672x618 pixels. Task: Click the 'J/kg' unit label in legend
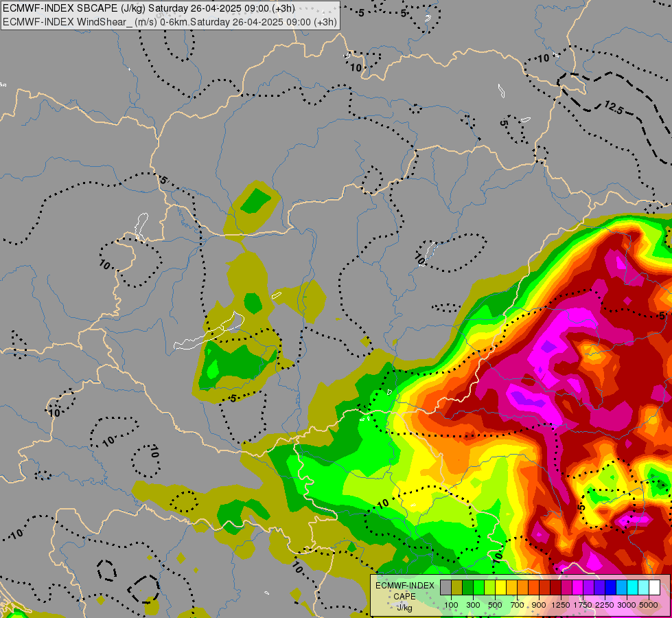coord(404,608)
